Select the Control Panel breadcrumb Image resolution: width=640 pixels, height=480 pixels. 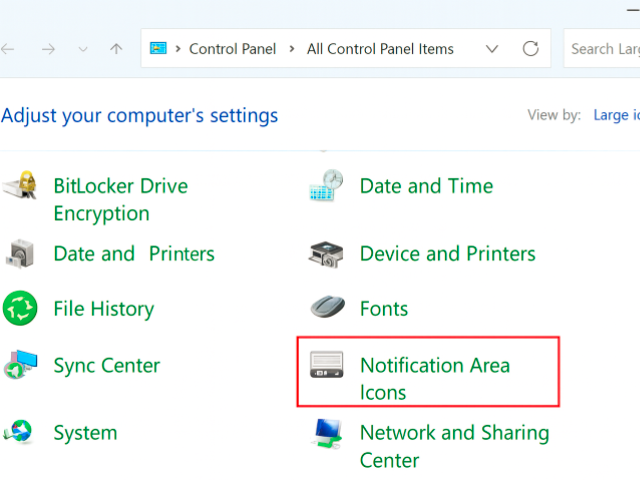pos(232,48)
